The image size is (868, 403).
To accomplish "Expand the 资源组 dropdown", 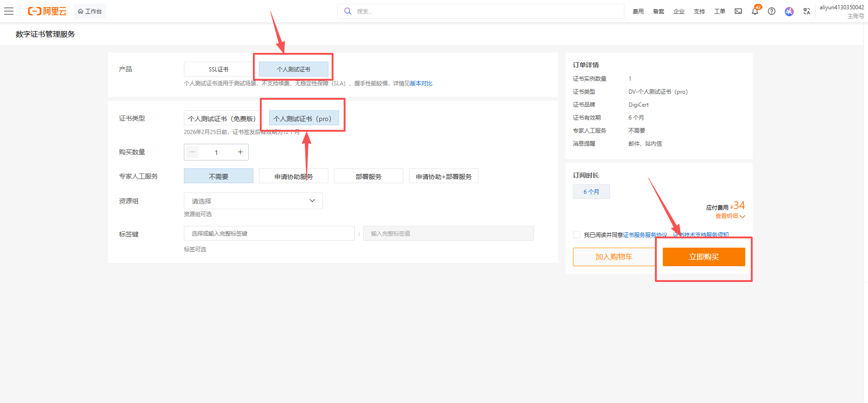I will 253,201.
